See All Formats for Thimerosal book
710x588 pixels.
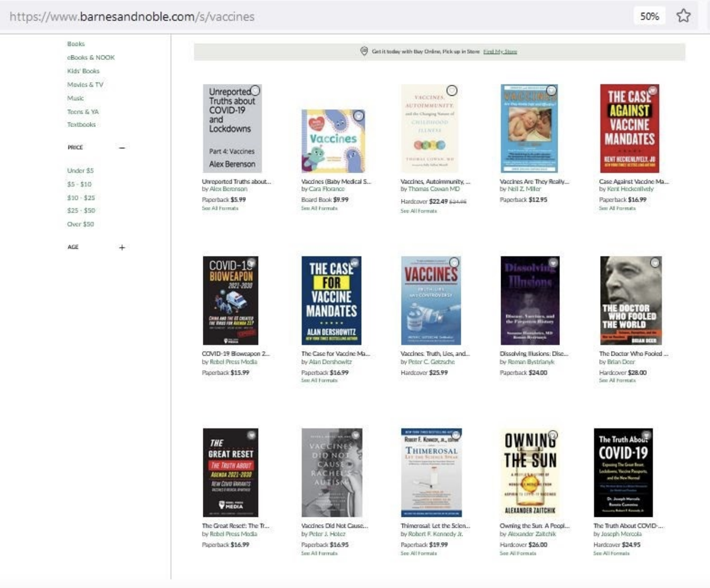tap(419, 553)
